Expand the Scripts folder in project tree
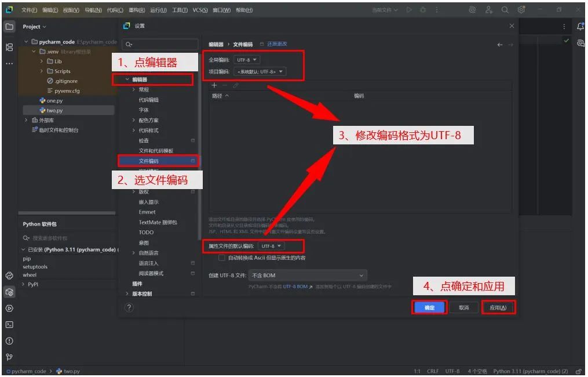This screenshot has height=377, width=588. 42,71
